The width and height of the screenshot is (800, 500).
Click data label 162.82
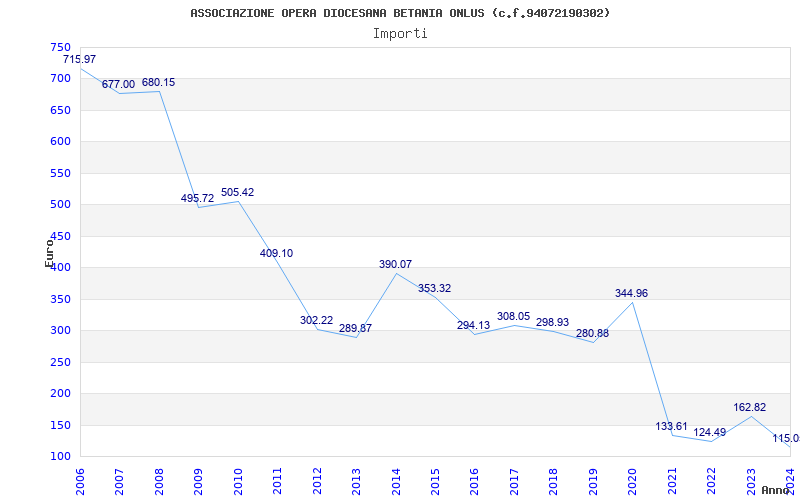pyautogui.click(x=750, y=407)
